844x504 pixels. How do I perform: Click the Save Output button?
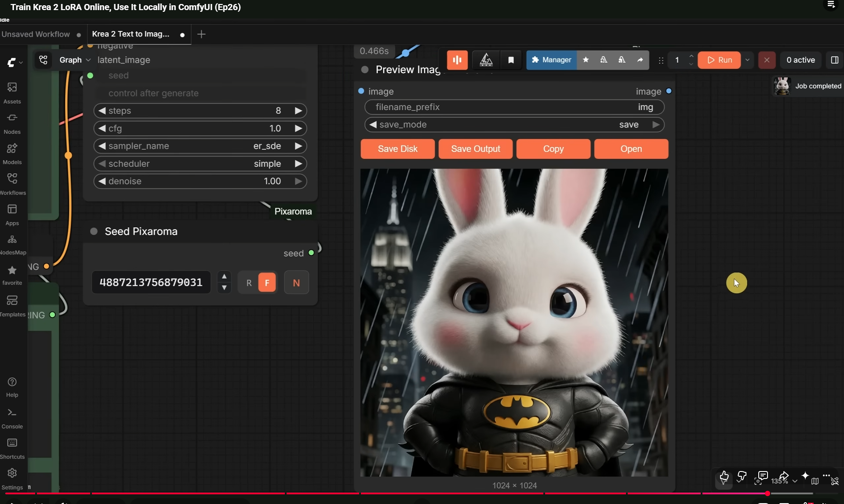pyautogui.click(x=476, y=149)
